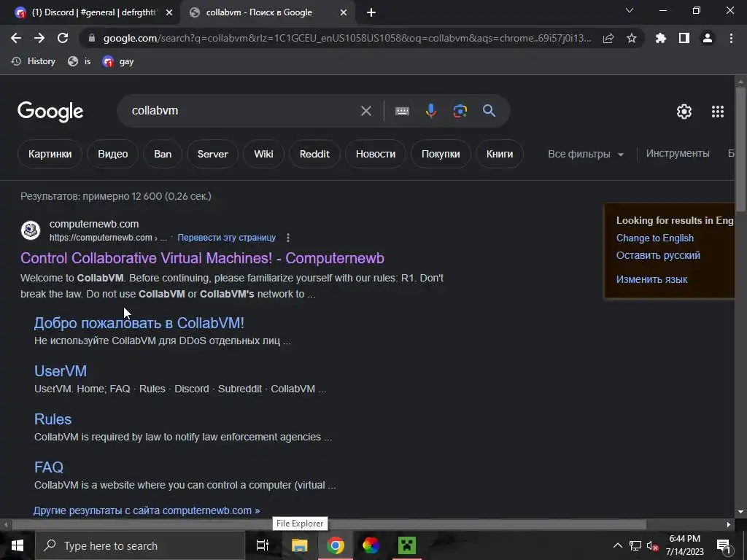Filter results by Покупки
This screenshot has width=747, height=560.
coord(441,154)
